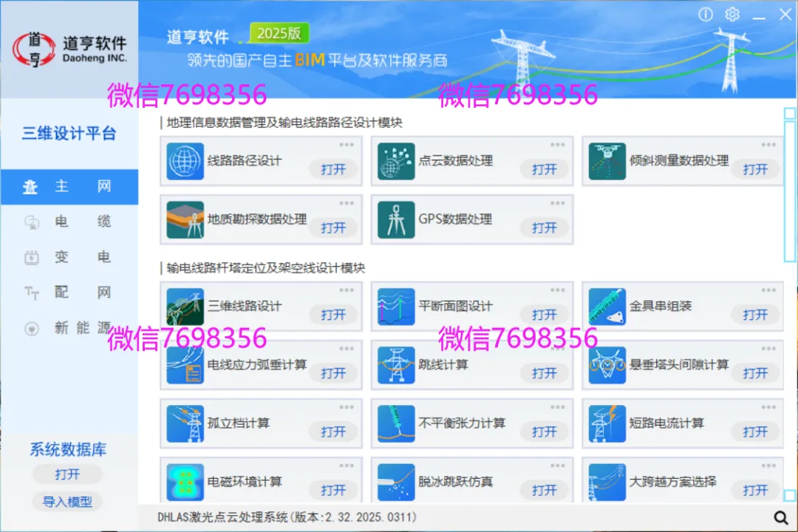The height and width of the screenshot is (532, 798).
Task: Click the 地质勘探数据处理 icon
Action: (x=185, y=220)
